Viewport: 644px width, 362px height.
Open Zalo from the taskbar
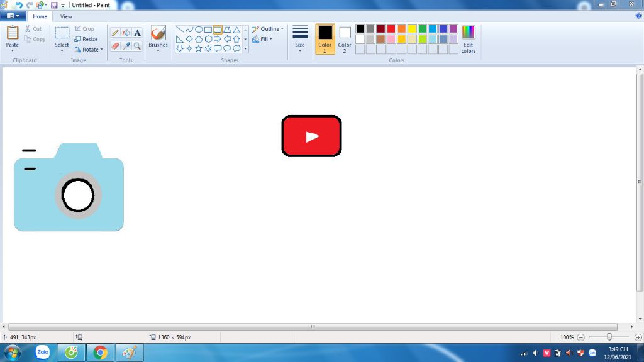point(43,353)
